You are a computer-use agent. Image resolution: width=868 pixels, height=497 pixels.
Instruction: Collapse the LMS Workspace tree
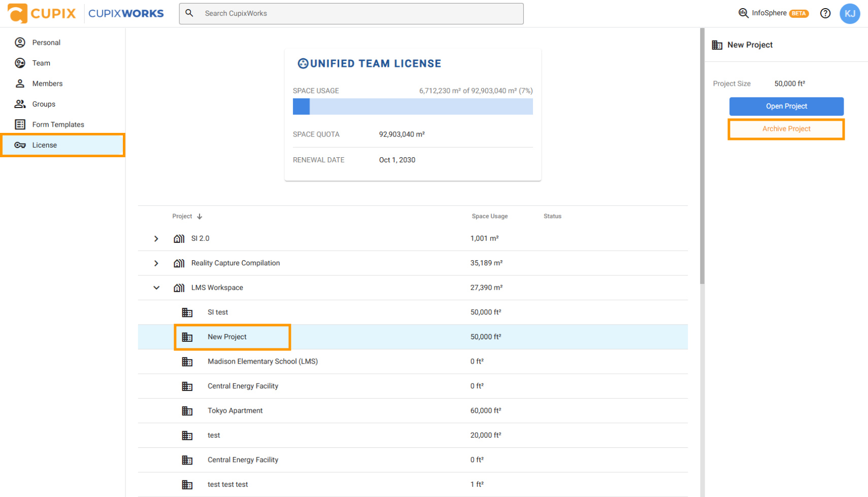point(156,288)
